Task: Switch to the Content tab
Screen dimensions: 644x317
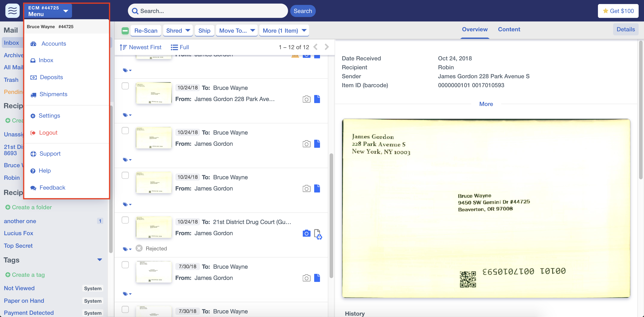Action: [x=509, y=30]
